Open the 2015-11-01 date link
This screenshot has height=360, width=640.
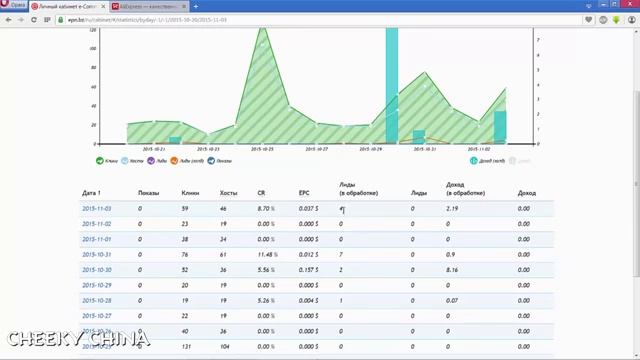click(97, 239)
